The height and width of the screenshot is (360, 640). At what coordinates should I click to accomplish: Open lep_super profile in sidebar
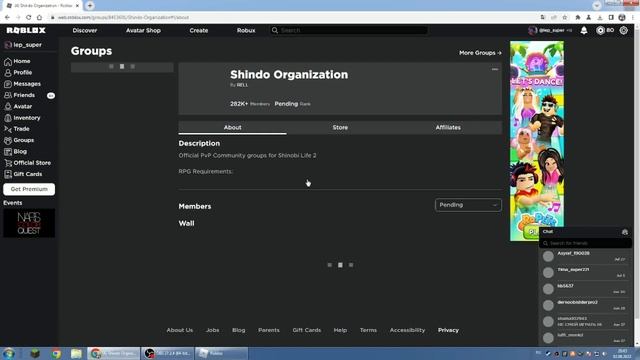point(23,45)
